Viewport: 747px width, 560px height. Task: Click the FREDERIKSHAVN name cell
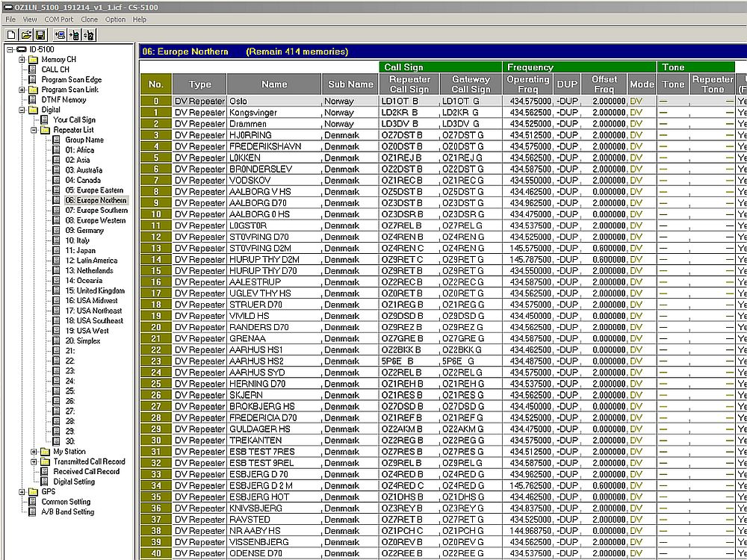click(274, 146)
